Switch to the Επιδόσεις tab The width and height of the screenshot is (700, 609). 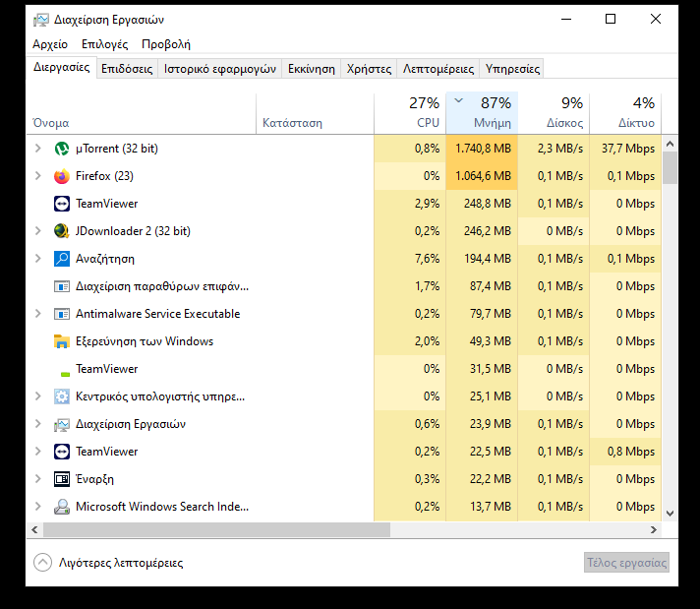(x=127, y=69)
